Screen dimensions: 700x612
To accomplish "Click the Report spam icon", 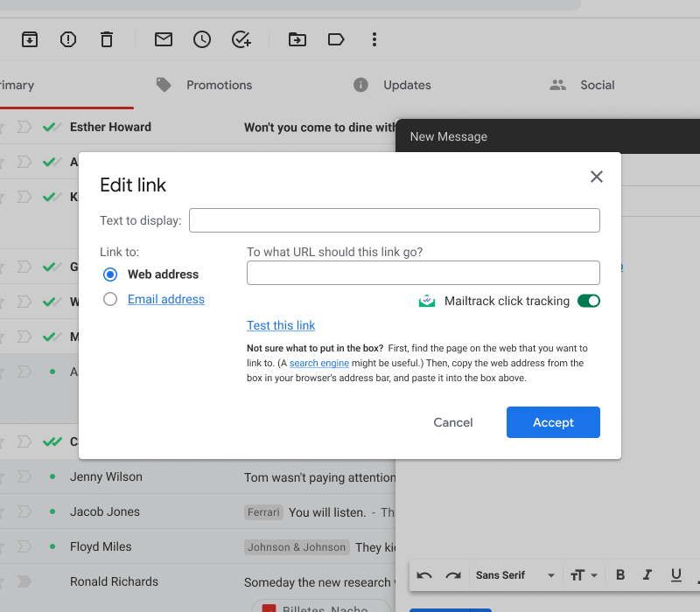I will pyautogui.click(x=68, y=39).
